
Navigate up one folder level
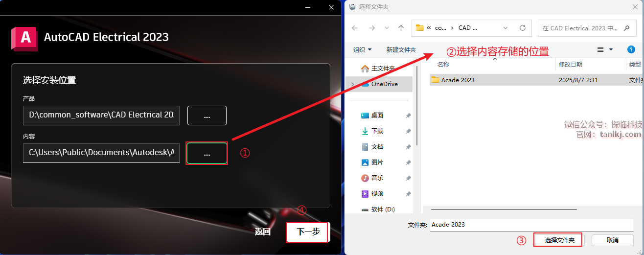coord(401,28)
